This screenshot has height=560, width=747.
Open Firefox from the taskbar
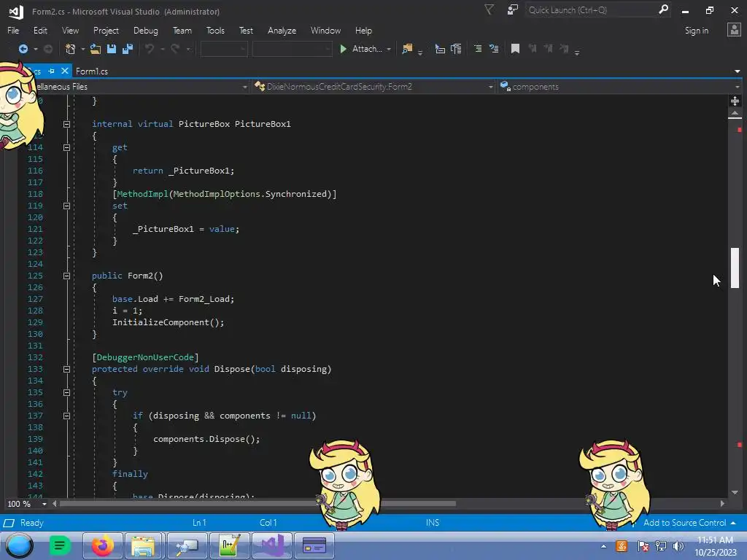tap(102, 545)
